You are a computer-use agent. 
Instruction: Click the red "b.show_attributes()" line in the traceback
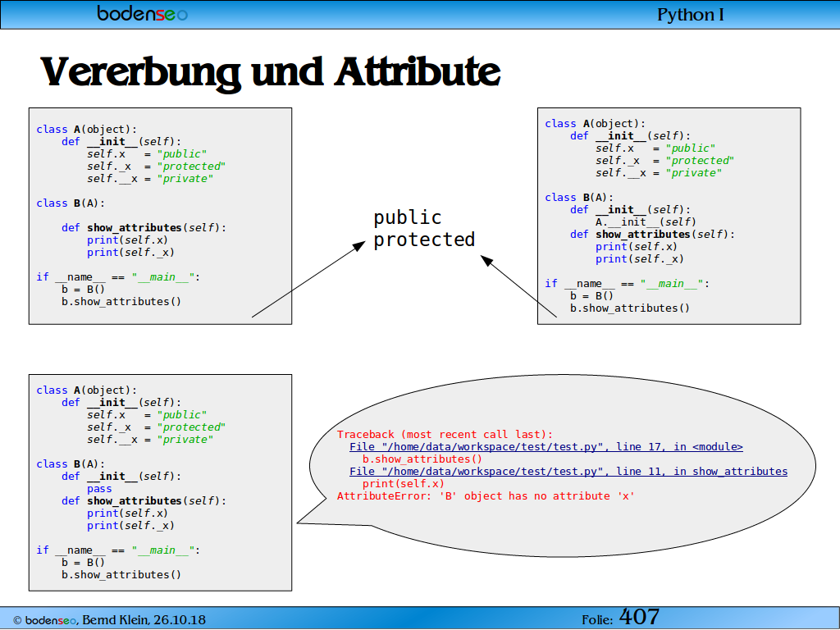coord(422,459)
